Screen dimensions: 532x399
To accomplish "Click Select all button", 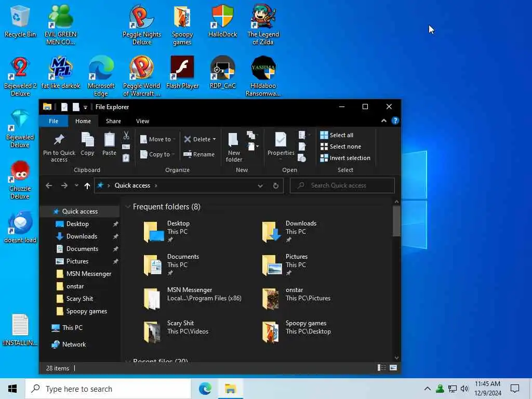I will pyautogui.click(x=337, y=135).
